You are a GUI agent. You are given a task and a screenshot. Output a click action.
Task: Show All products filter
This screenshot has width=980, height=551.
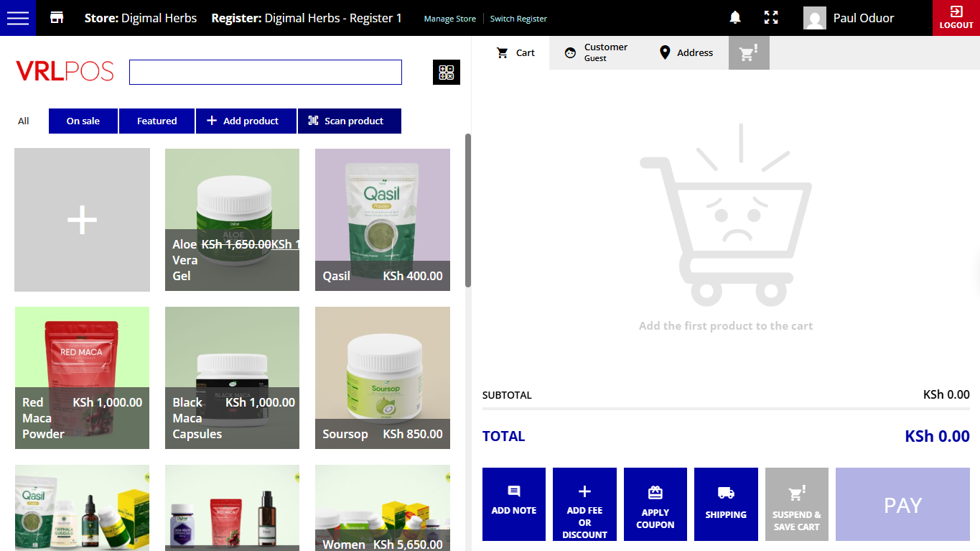24,121
